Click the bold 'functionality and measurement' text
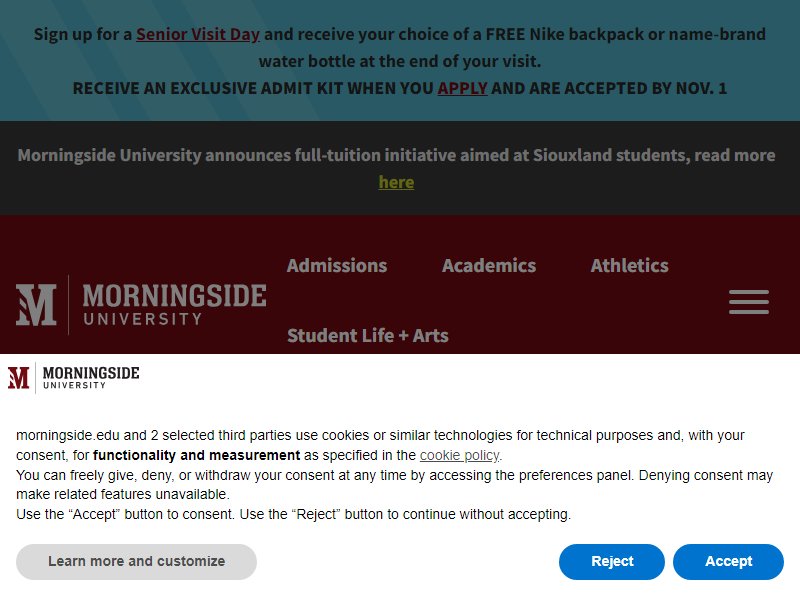The image size is (800, 600). pos(196,455)
